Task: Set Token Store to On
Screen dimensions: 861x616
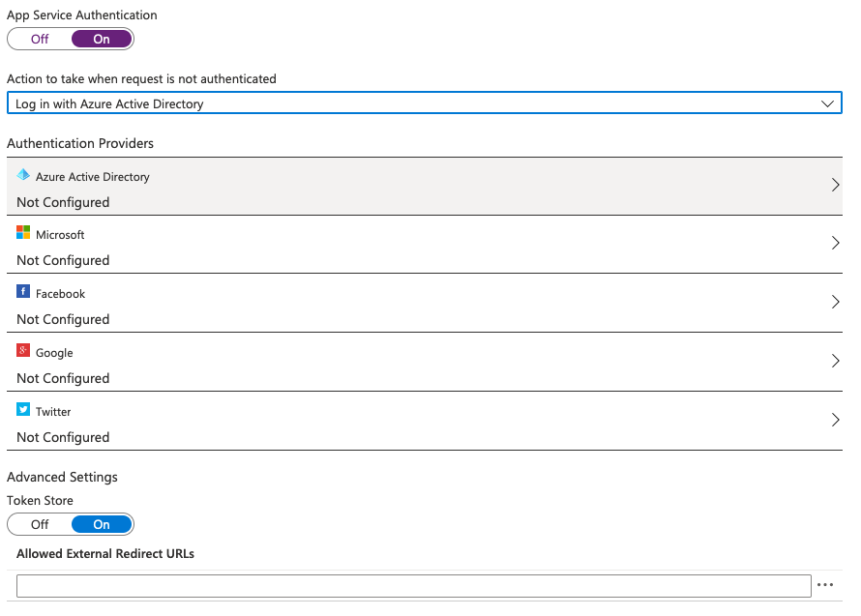Action: [x=102, y=524]
